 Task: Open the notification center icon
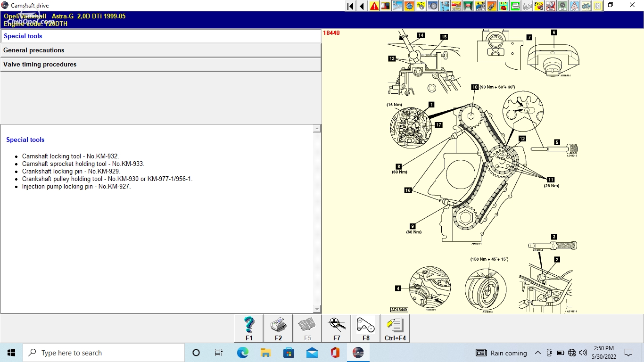[628, 353]
